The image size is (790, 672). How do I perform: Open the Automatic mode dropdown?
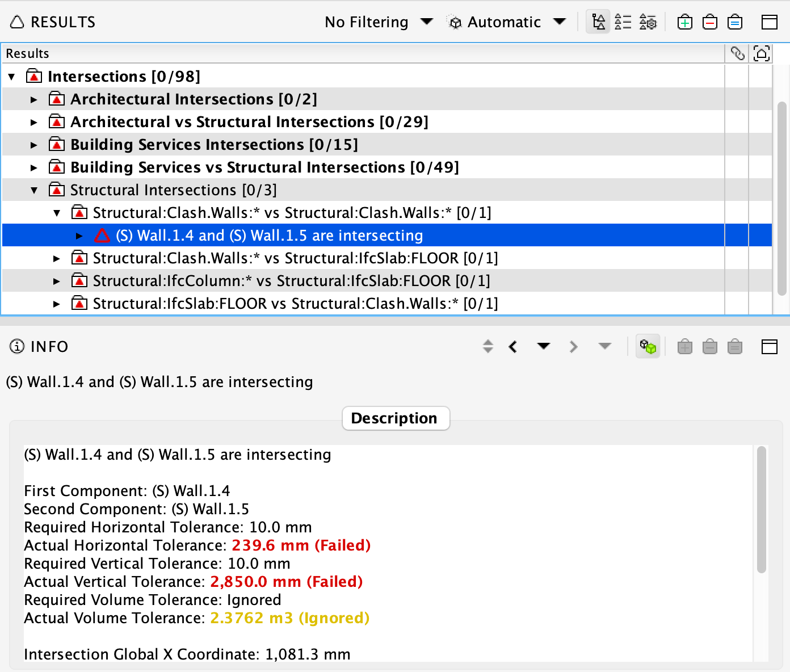[559, 22]
